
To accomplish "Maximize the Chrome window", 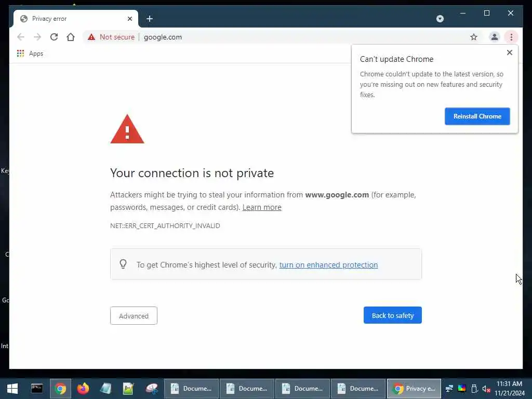I will click(x=486, y=13).
